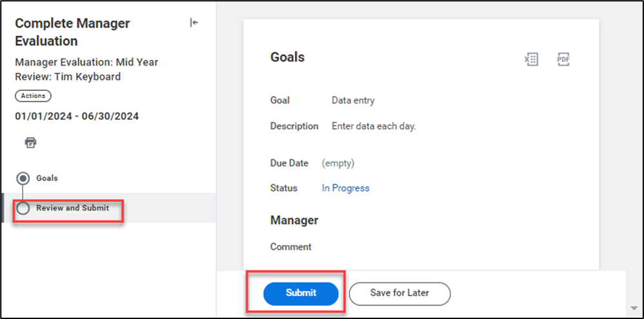Export goals to Excel spreadsheet
The image size is (644, 319).
coord(531,59)
